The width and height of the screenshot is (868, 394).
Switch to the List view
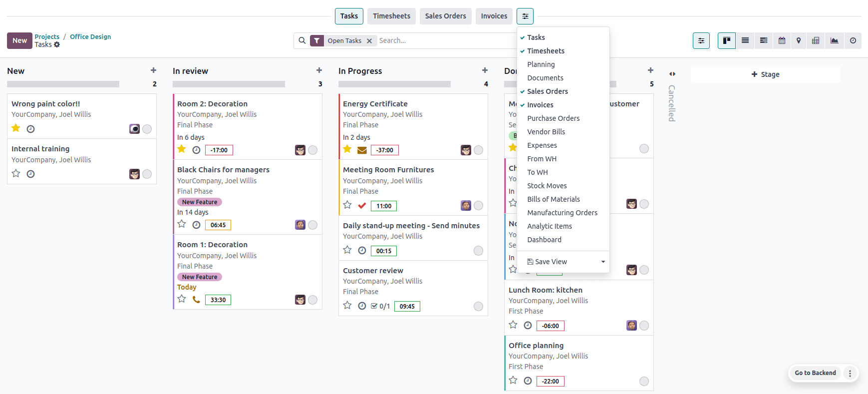click(x=745, y=40)
